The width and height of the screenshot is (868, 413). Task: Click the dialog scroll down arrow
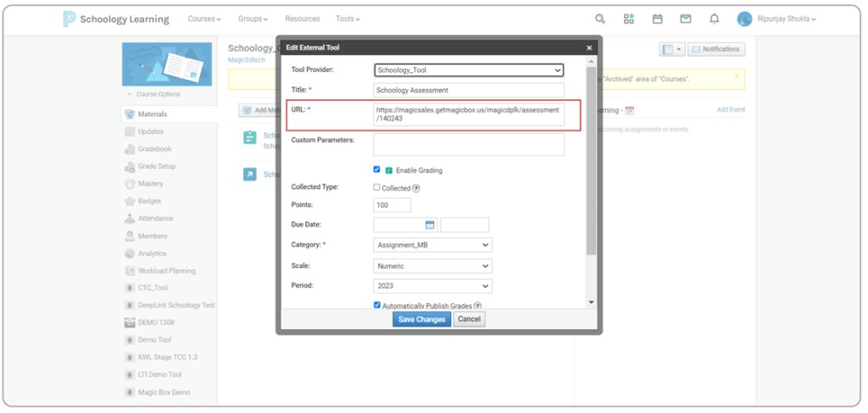591,302
